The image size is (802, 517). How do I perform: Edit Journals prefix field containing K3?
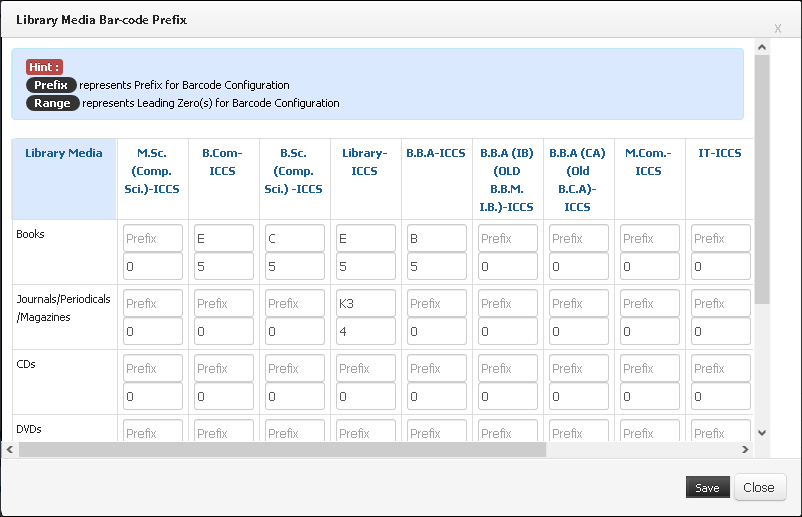[366, 303]
